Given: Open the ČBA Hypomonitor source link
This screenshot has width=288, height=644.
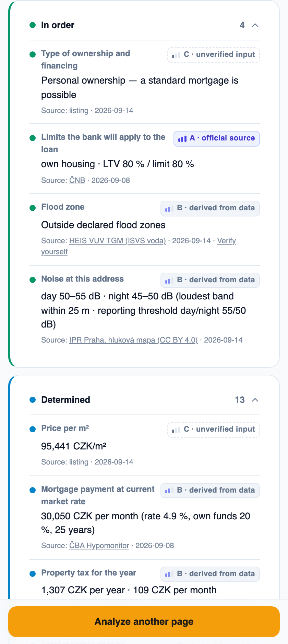Looking at the screenshot, I should tap(99, 545).
